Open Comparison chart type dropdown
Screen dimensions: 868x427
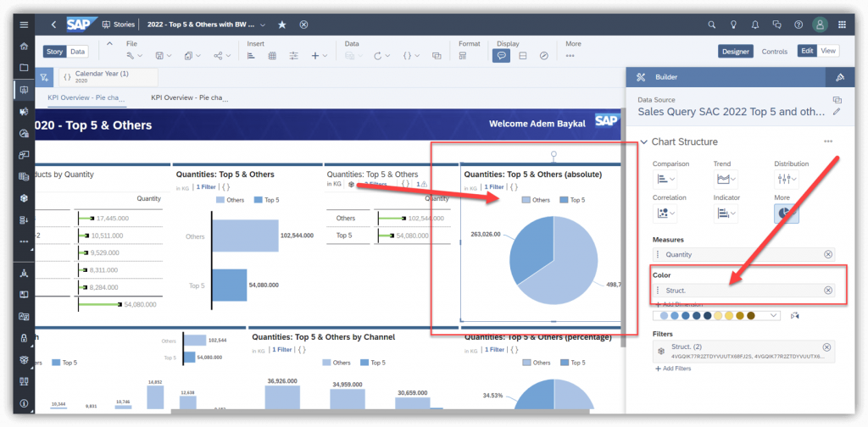point(666,180)
